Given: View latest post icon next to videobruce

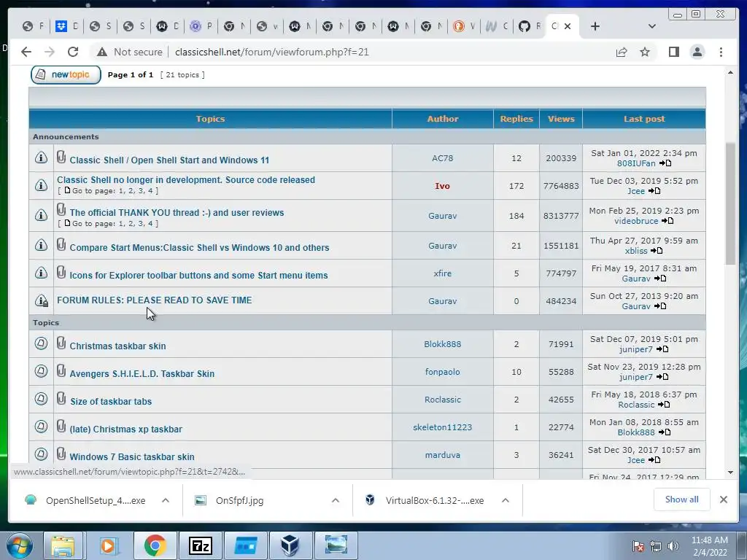Looking at the screenshot, I should (x=668, y=221).
